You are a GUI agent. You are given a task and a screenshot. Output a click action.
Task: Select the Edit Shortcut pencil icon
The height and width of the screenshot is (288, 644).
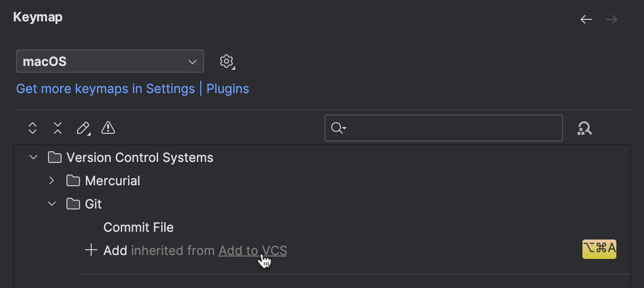pyautogui.click(x=82, y=128)
